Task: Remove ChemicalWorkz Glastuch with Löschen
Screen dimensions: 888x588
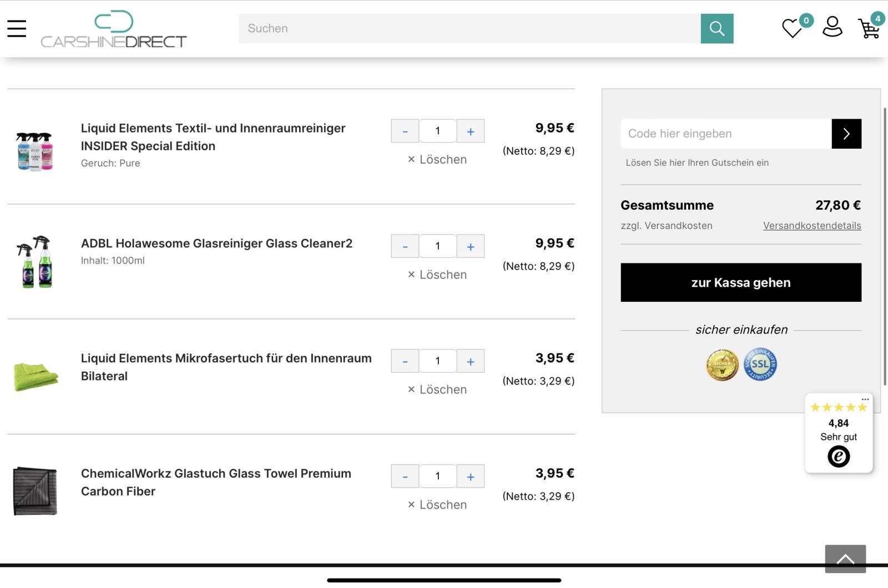Action: tap(437, 505)
